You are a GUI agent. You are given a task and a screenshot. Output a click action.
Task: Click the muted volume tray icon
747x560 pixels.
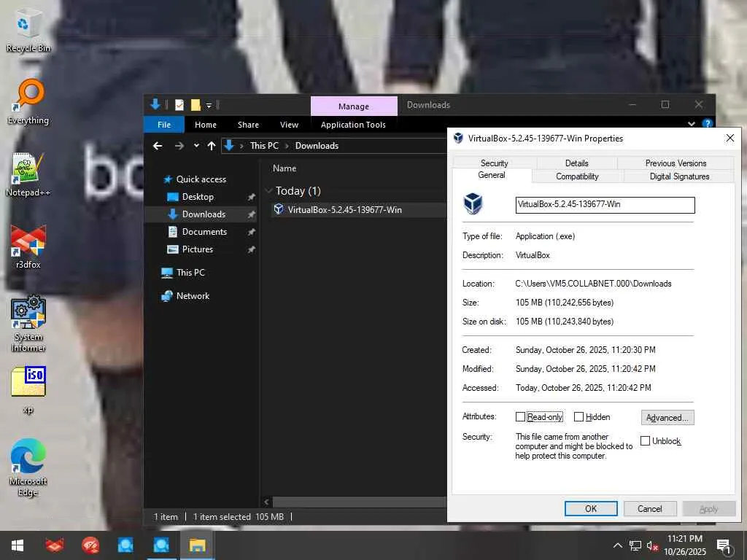pos(651,545)
